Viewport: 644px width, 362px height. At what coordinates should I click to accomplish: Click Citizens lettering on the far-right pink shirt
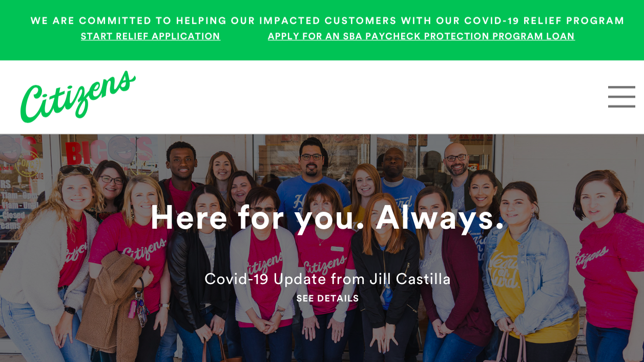pos(592,256)
